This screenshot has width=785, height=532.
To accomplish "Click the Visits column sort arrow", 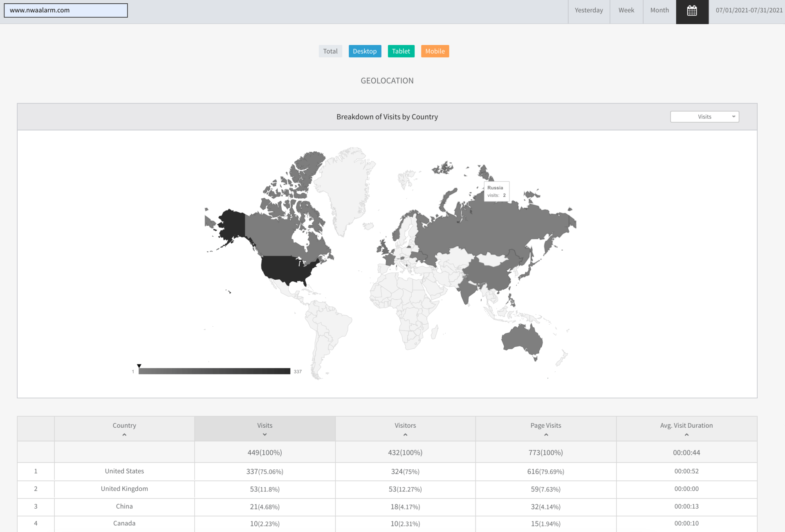I will coord(265,435).
